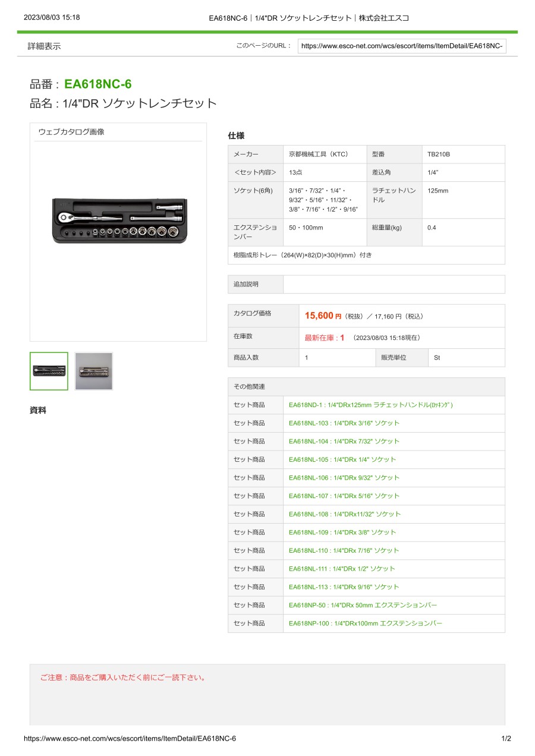Click the red purchase notice text

click(122, 678)
